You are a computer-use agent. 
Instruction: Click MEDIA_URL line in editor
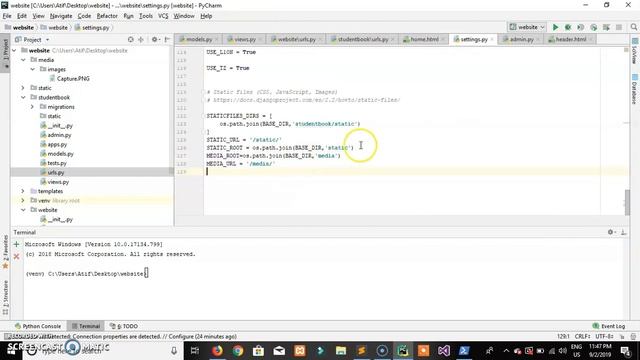pos(241,163)
